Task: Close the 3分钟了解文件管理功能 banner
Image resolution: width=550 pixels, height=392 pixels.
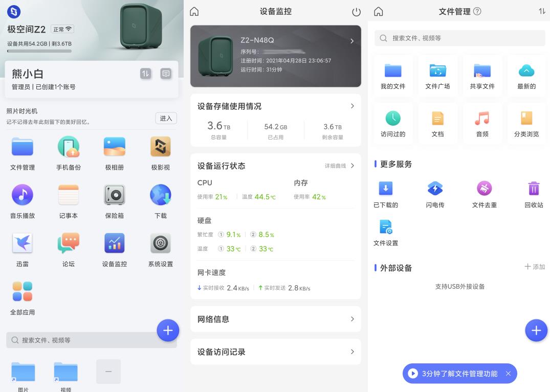Action: [508, 374]
